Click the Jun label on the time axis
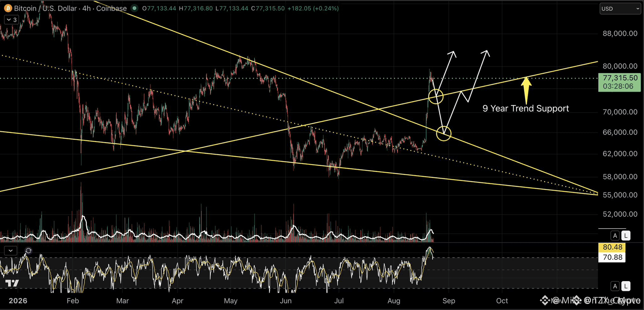Screen dimensions: 644x310 (x=286, y=301)
